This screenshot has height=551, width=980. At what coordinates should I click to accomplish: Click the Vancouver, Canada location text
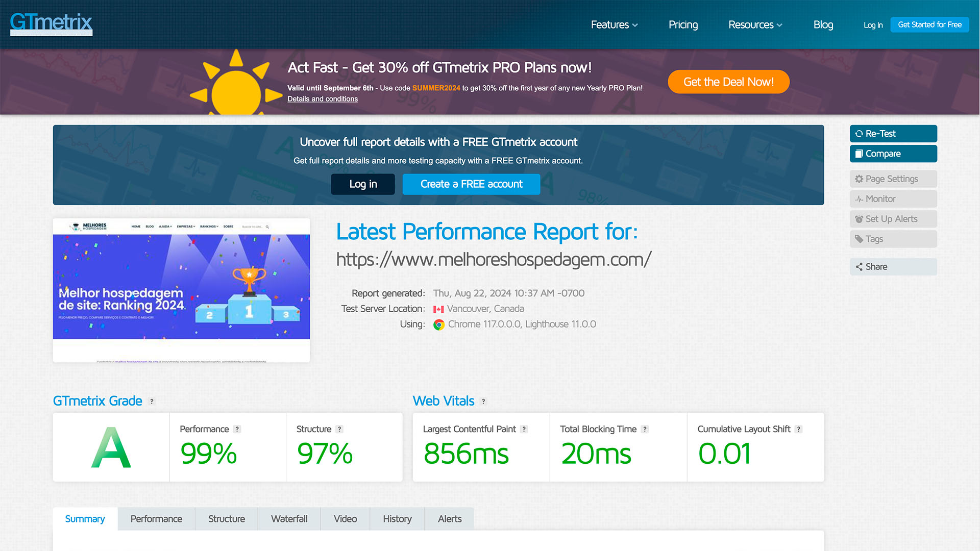(x=485, y=309)
